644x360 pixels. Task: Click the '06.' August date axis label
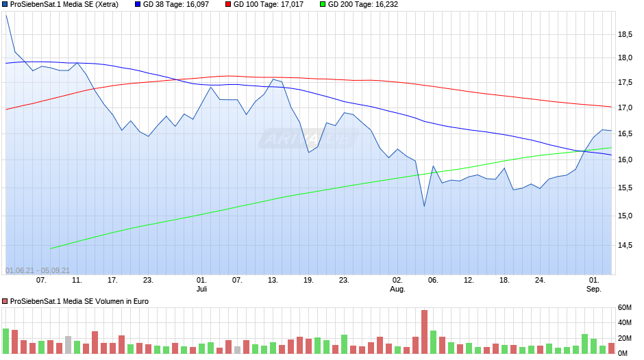[x=433, y=281]
